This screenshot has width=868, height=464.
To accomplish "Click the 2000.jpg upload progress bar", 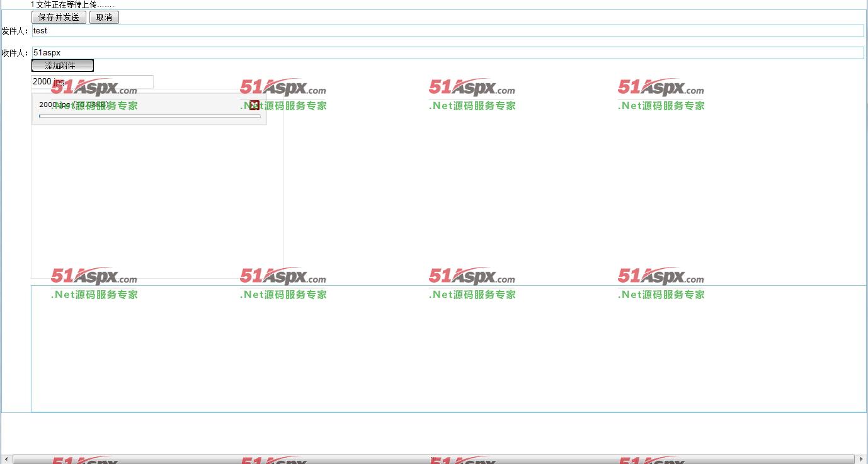I will point(150,116).
